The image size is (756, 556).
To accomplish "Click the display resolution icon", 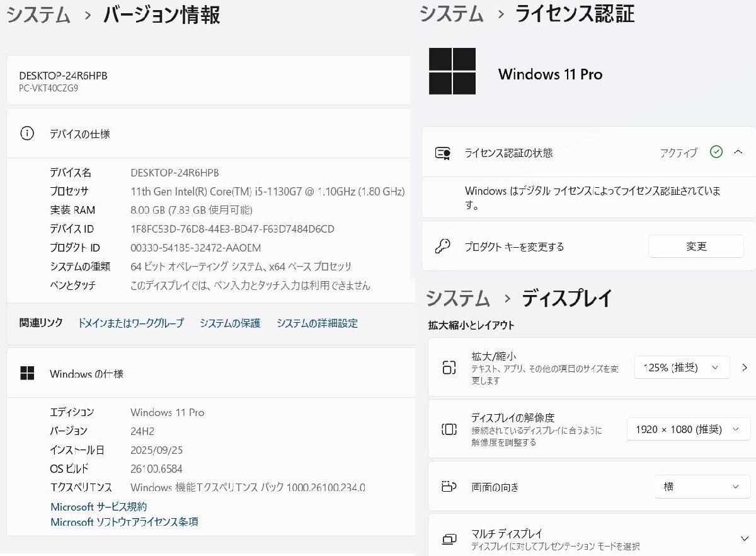I will pos(448,429).
